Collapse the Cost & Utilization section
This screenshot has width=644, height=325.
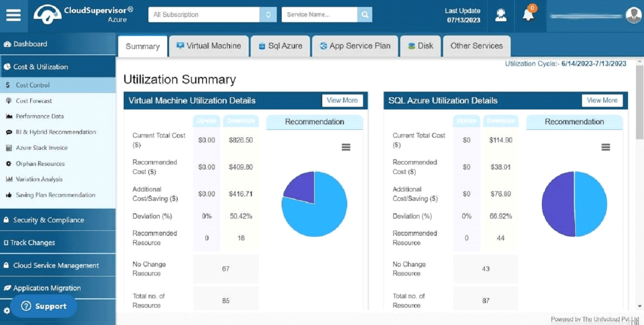(58, 67)
